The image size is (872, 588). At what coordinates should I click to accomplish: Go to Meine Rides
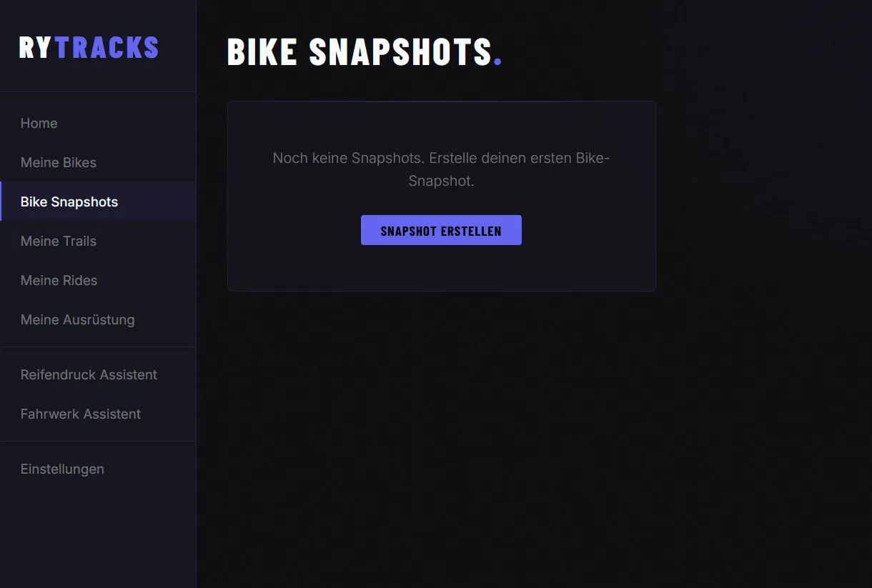click(59, 280)
